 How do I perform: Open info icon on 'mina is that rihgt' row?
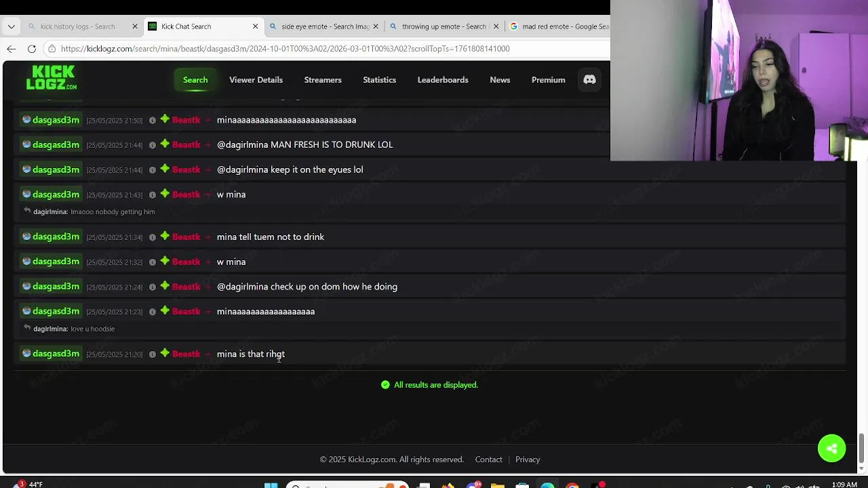point(152,354)
